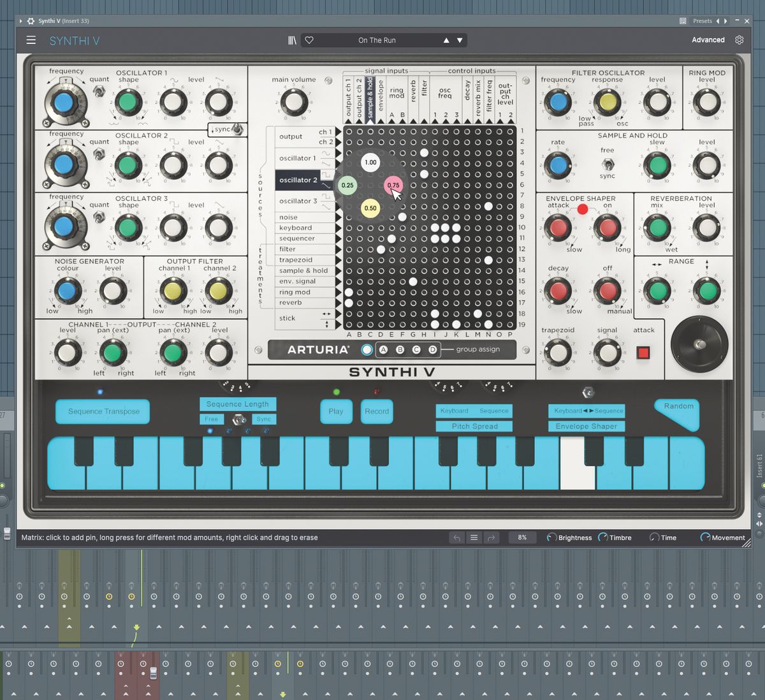Open the Synthi V hamburger menu
The image size is (765, 700).
pyautogui.click(x=31, y=40)
